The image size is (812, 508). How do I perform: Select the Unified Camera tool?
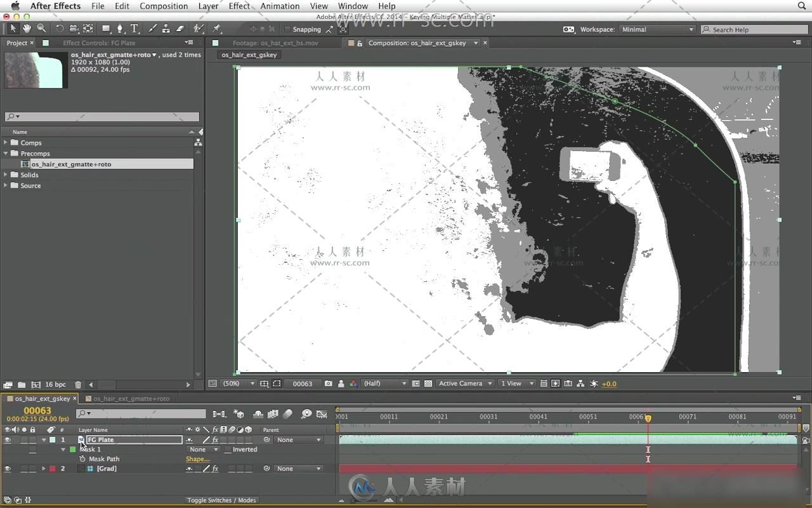coord(74,29)
